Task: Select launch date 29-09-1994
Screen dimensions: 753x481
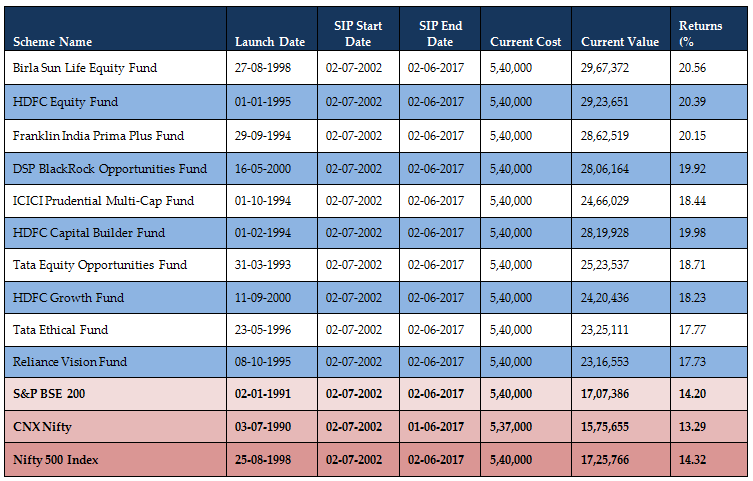Action: pos(263,136)
